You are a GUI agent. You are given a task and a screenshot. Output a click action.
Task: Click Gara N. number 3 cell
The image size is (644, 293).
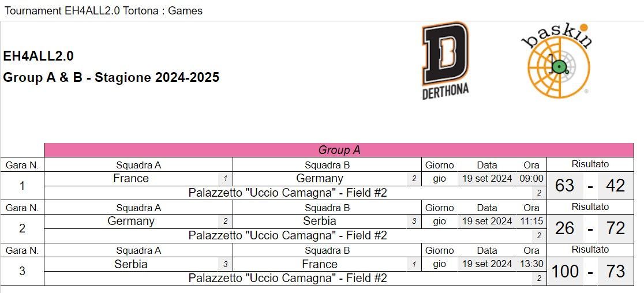coord(22,271)
